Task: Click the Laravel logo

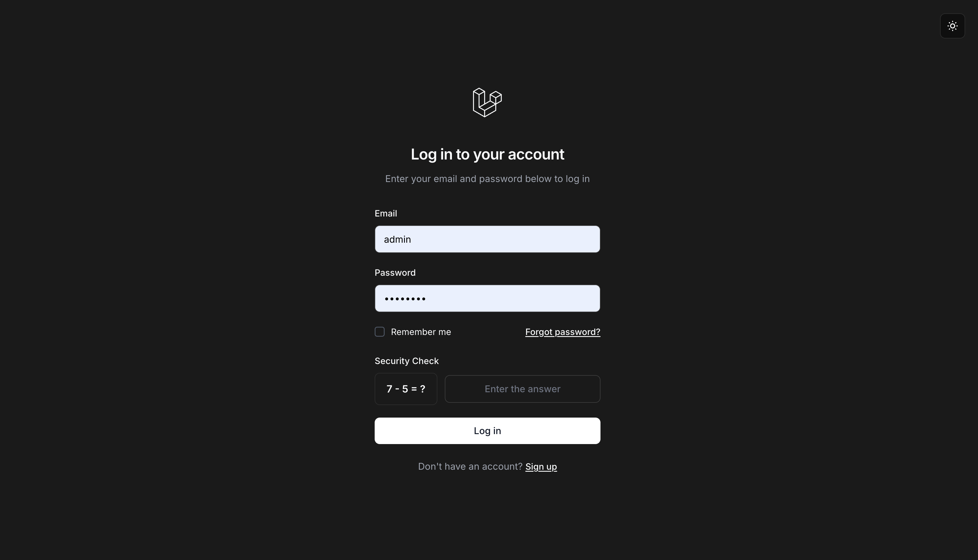Action: (487, 102)
